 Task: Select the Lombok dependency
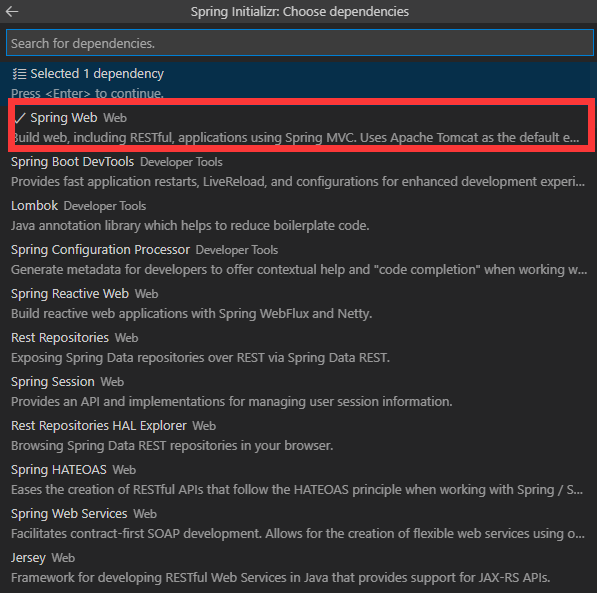tap(298, 216)
